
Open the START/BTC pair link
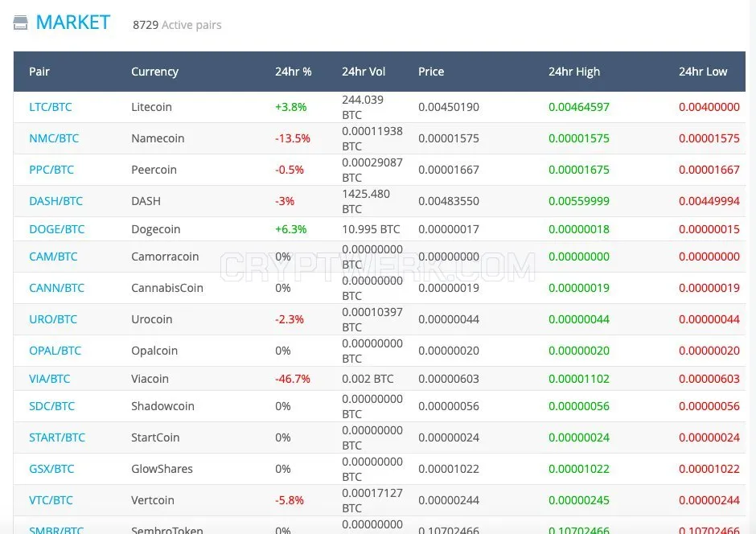[x=57, y=437]
